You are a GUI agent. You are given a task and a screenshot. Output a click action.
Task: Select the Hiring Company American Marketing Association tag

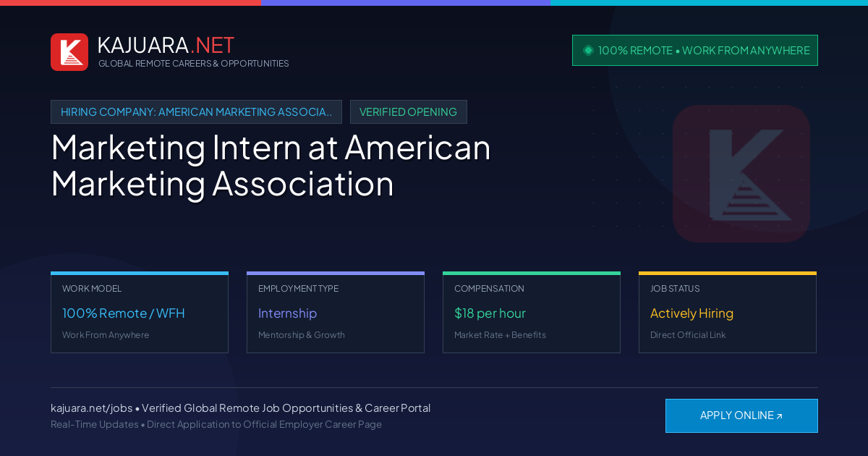[x=196, y=112]
